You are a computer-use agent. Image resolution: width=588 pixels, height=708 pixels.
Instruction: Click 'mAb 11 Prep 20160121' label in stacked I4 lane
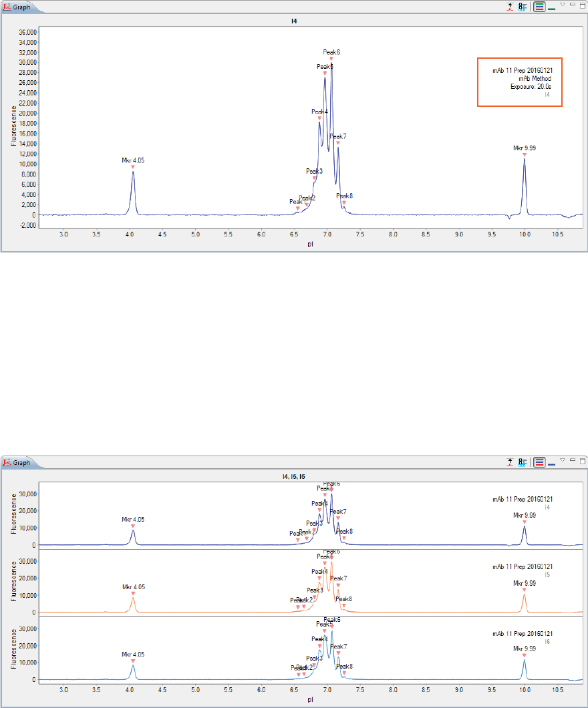(x=523, y=500)
